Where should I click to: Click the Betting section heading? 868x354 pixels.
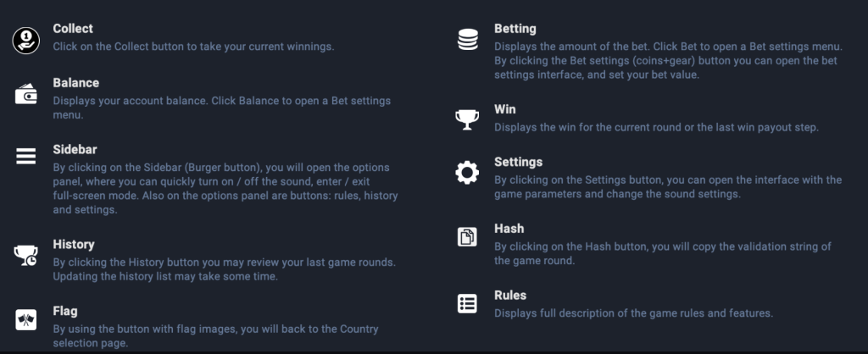pyautogui.click(x=515, y=29)
